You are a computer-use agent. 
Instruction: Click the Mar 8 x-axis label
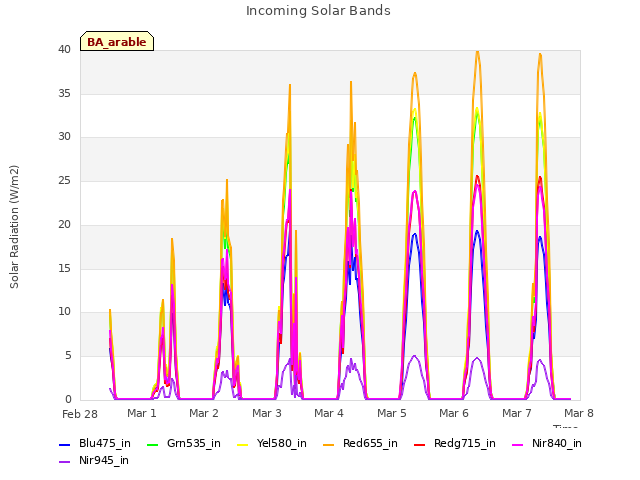[579, 413]
